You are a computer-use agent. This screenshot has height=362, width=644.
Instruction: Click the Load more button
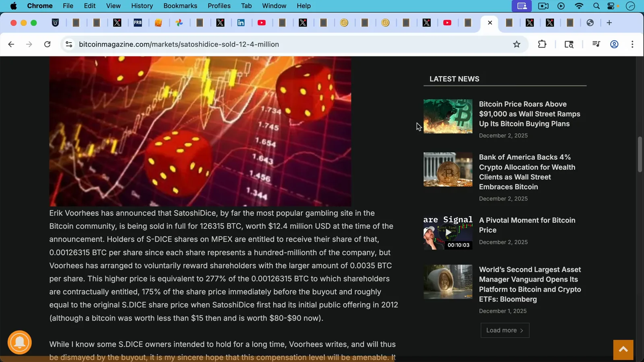click(505, 330)
